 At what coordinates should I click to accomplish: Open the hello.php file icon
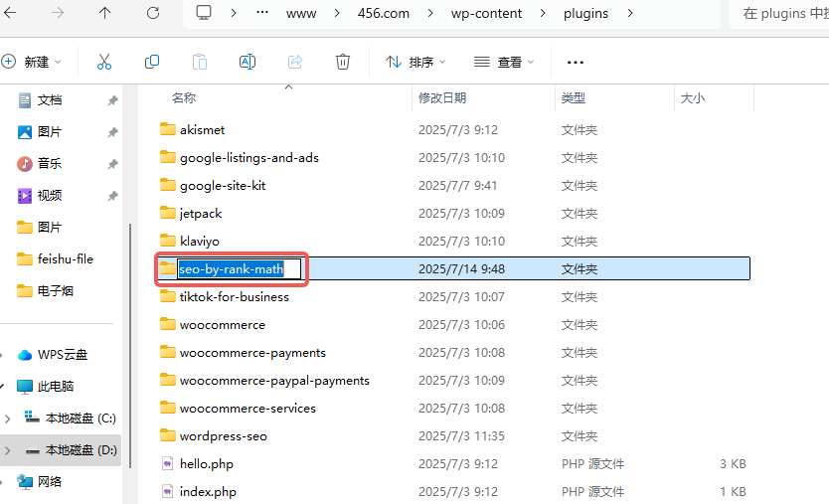click(x=167, y=464)
